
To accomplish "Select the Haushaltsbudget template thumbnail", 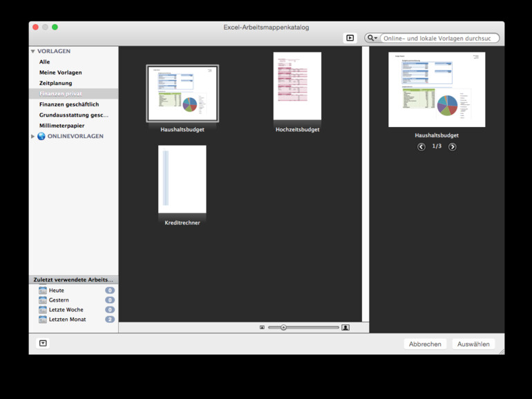I will coord(182,94).
